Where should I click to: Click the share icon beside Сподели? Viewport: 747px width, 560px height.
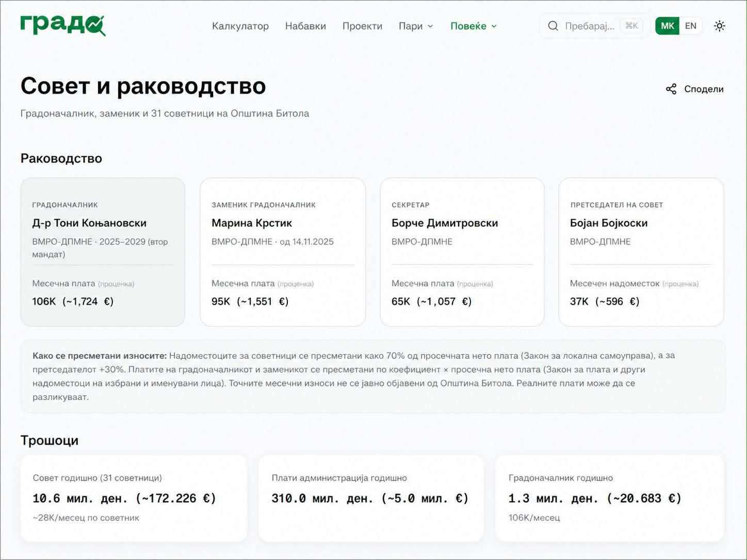(671, 89)
